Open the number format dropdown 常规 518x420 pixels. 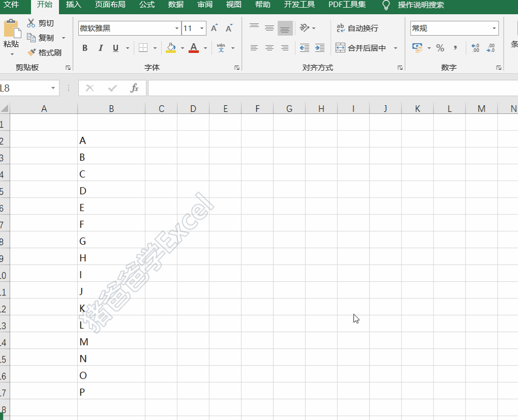click(x=494, y=28)
